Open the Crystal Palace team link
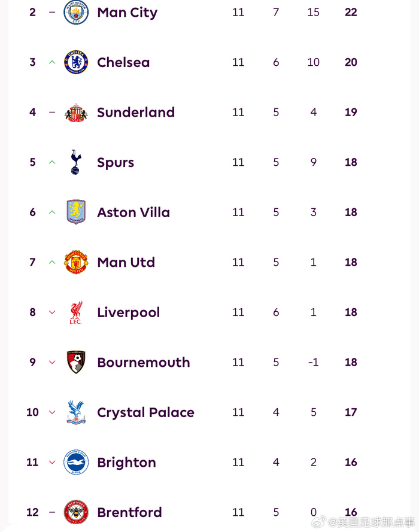 (145, 412)
